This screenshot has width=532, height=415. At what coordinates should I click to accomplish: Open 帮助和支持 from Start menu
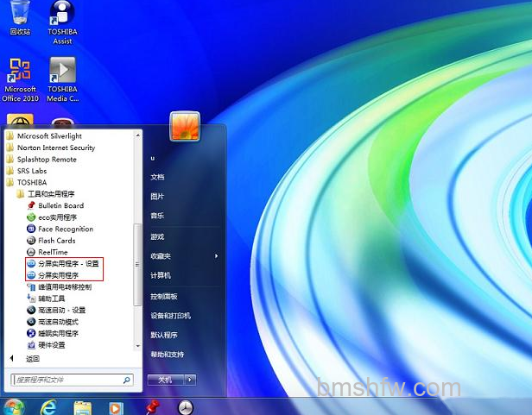pyautogui.click(x=168, y=355)
